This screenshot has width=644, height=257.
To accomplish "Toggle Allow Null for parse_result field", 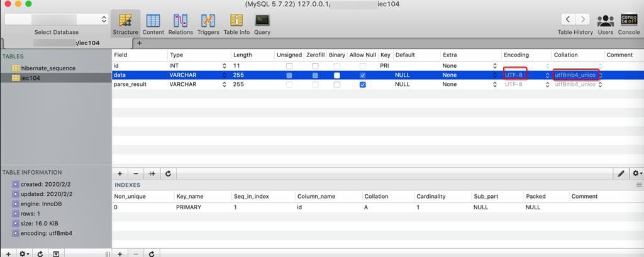I will (x=363, y=85).
